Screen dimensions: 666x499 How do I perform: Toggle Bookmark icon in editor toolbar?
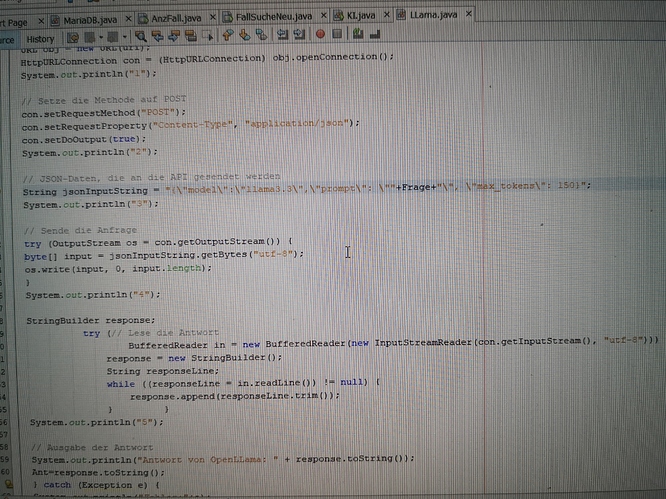261,35
